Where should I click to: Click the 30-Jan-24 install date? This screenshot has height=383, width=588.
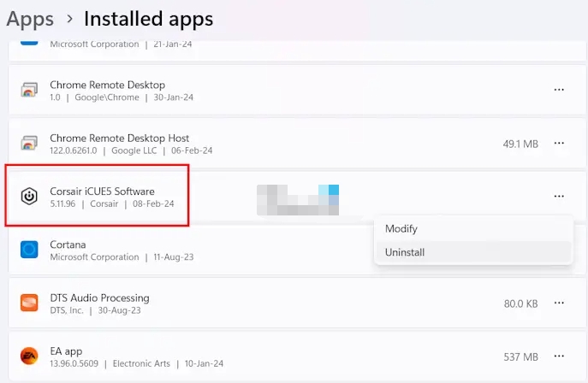[173, 97]
